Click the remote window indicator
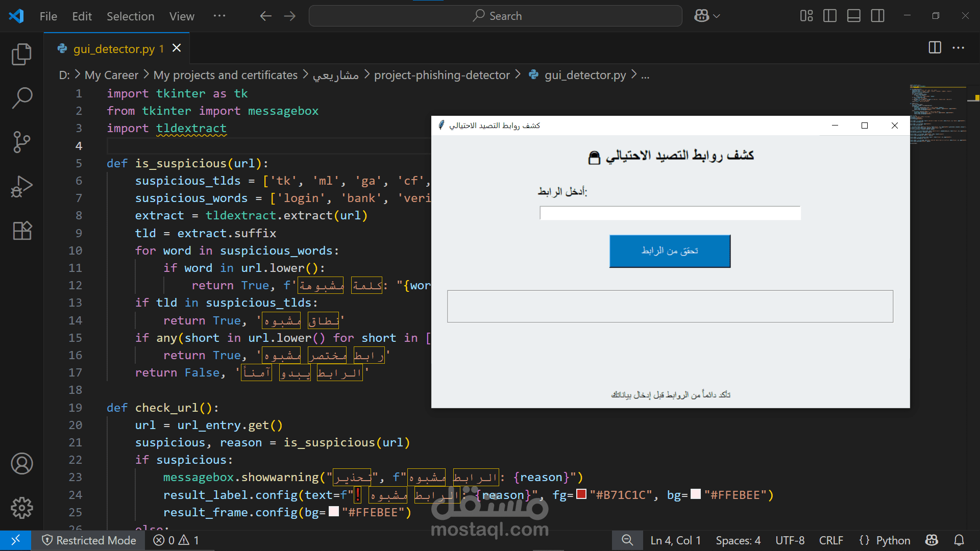 point(15,540)
